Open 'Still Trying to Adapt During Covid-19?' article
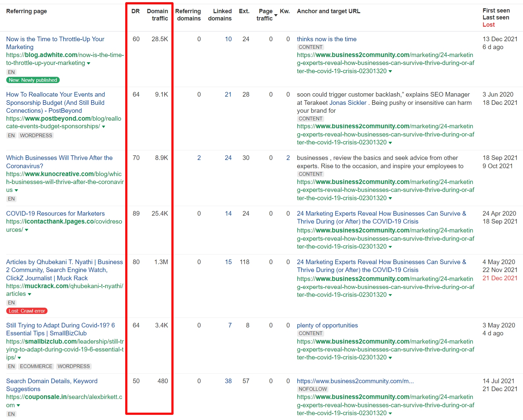523x420 pixels. (61, 329)
